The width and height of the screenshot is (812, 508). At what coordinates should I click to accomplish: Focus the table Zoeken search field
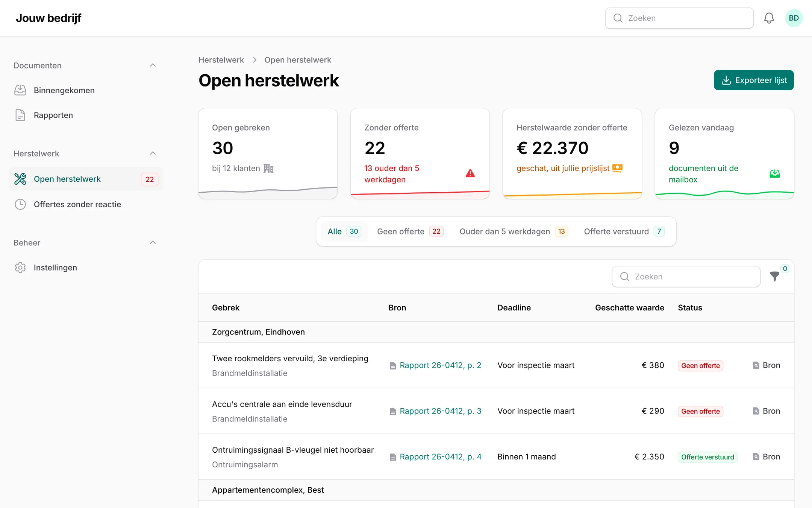coord(686,277)
